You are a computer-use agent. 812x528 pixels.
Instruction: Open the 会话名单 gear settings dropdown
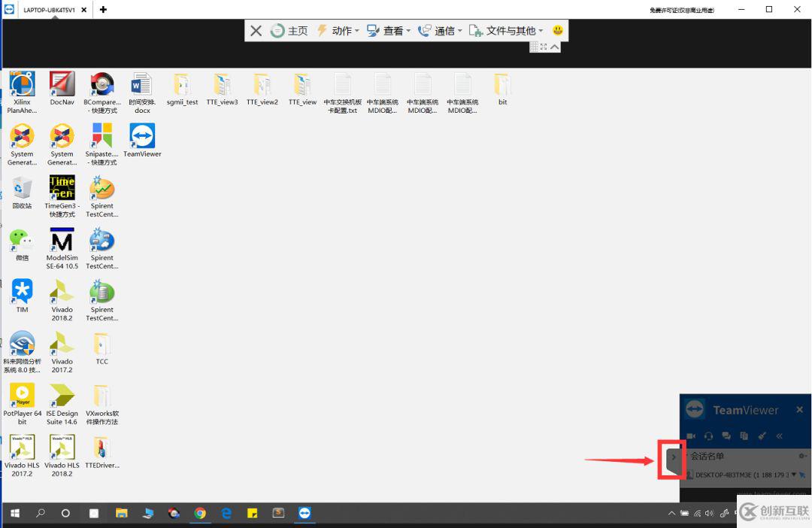tap(802, 456)
